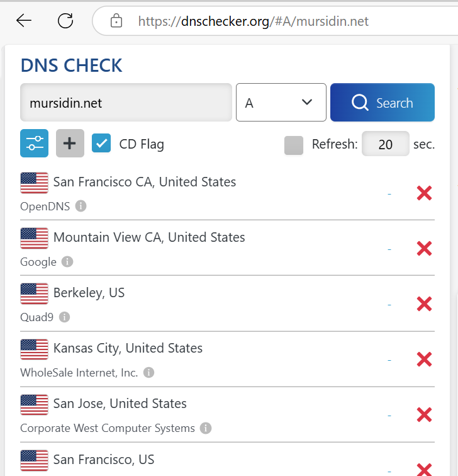Click the mursidin.net domain input field
Image resolution: width=458 pixels, height=476 pixels.
[x=126, y=102]
